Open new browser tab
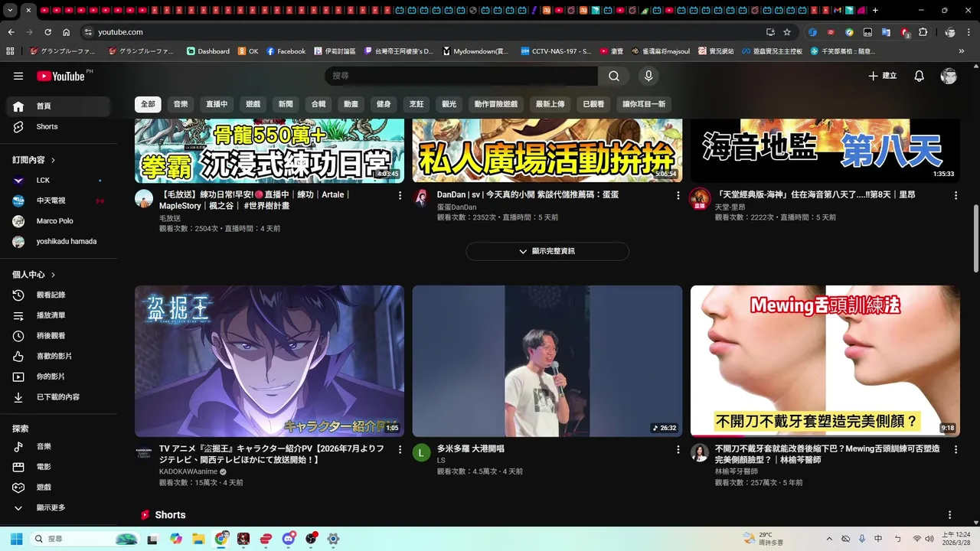This screenshot has width=980, height=551. (x=875, y=11)
